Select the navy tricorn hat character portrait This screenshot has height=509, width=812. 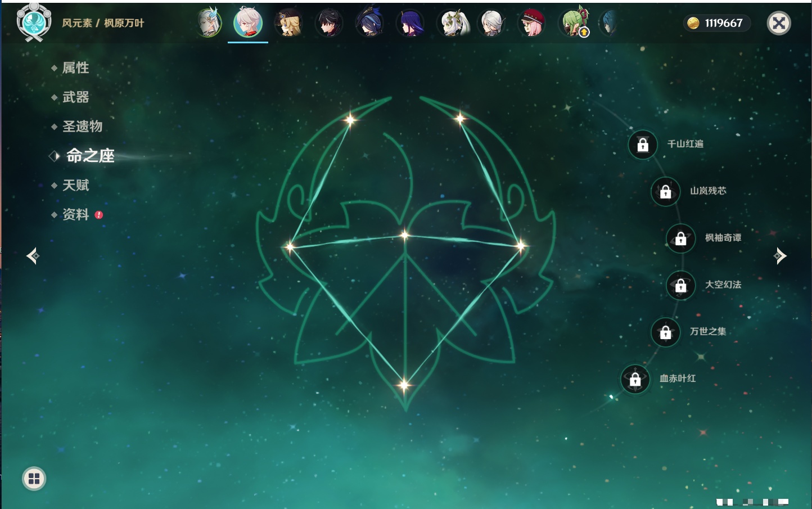369,23
